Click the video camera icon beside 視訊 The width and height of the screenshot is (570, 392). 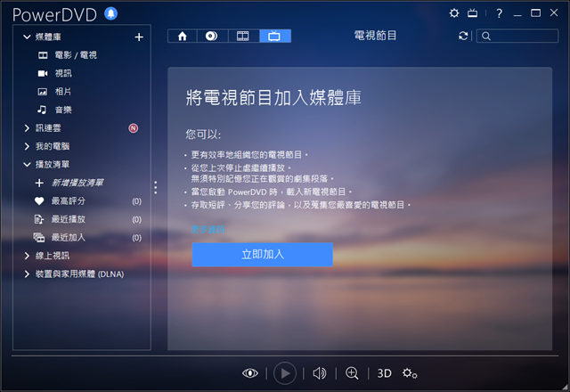point(43,73)
